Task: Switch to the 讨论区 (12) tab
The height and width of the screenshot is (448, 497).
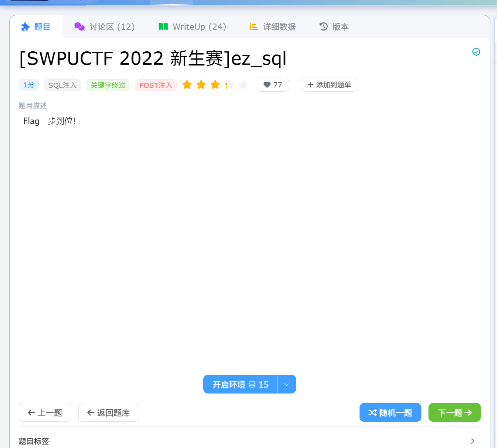Action: [x=105, y=27]
